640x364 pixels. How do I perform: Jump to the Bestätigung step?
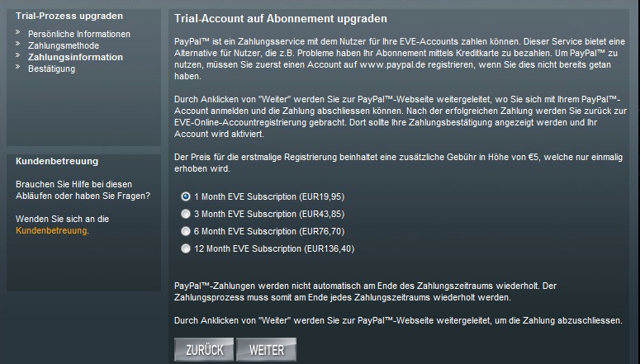tap(51, 69)
